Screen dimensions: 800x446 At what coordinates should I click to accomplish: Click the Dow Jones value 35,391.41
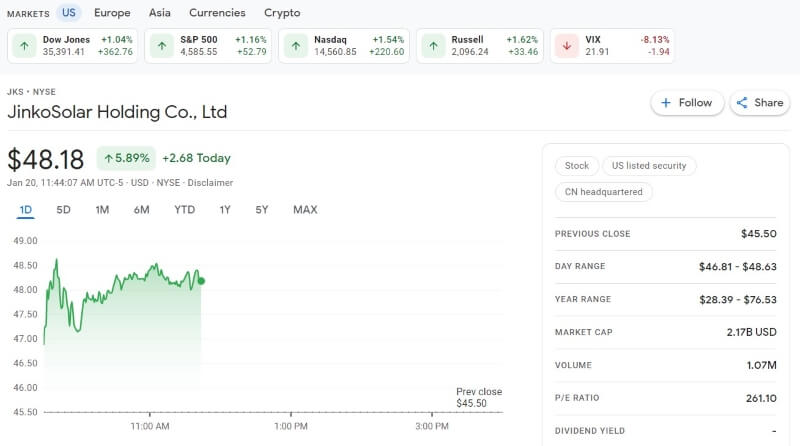click(63, 52)
